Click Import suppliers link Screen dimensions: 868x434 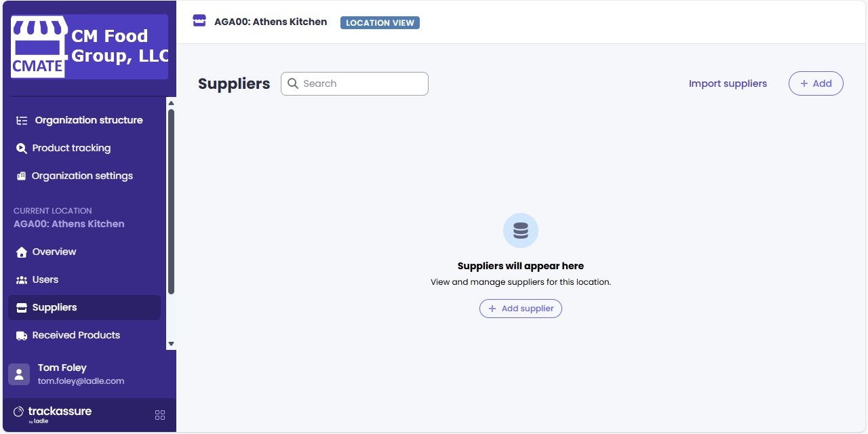coord(728,83)
